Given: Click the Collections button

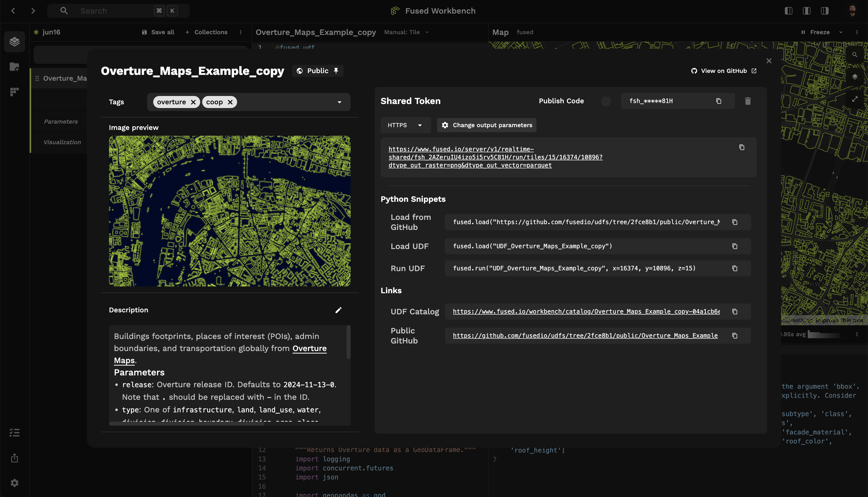Looking at the screenshot, I should pos(206,32).
